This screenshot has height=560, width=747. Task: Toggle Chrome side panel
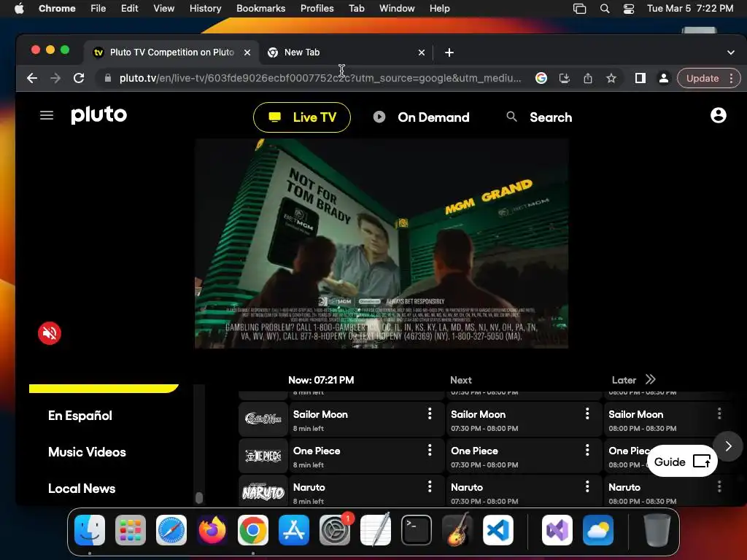pos(640,78)
